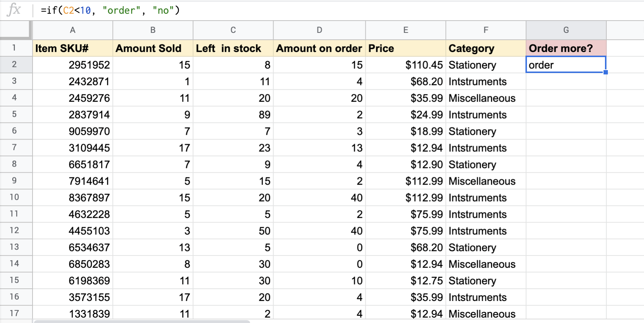Select Amount on order cell 40 in row 10
Viewport: 644px width, 323px height.
tap(319, 198)
